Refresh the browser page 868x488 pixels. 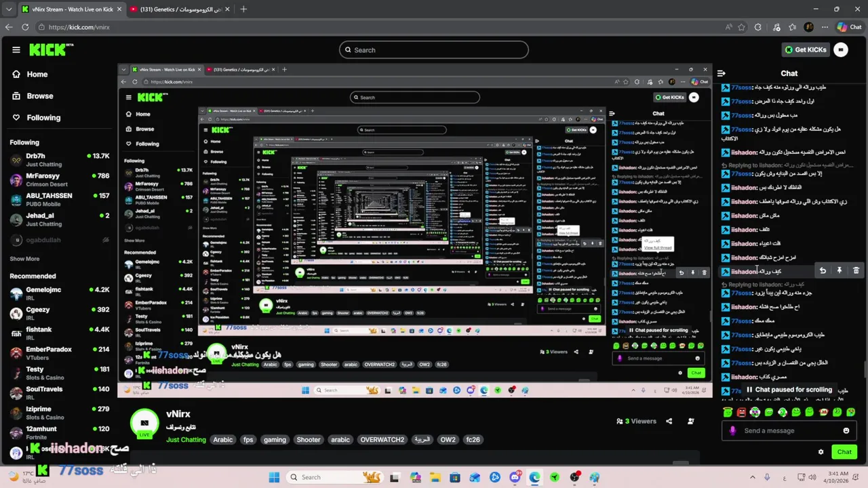(25, 27)
